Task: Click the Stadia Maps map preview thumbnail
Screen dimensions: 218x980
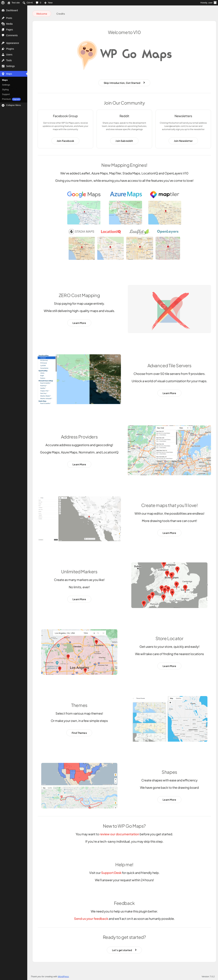Action: [x=82, y=248]
